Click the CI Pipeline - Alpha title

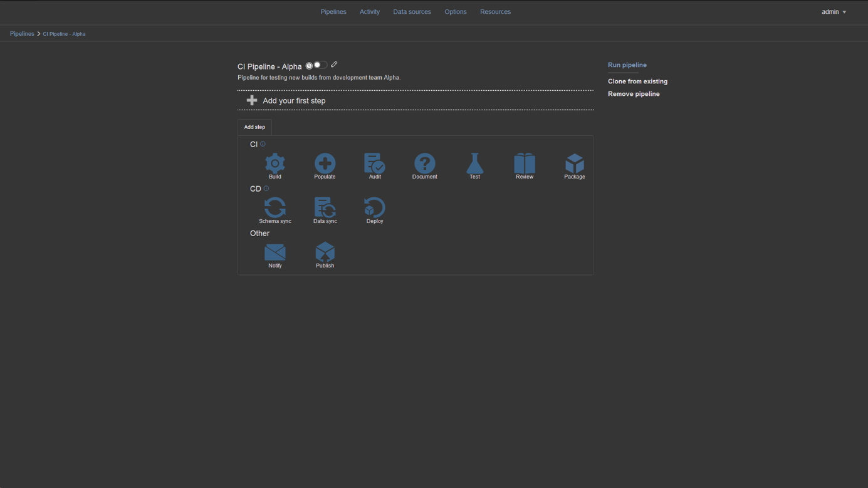(x=269, y=66)
